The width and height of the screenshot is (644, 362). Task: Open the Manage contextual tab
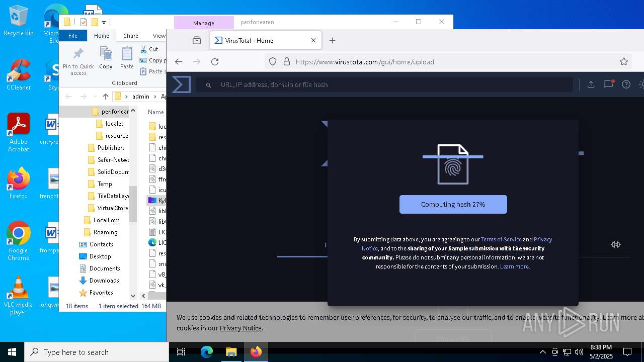point(204,23)
